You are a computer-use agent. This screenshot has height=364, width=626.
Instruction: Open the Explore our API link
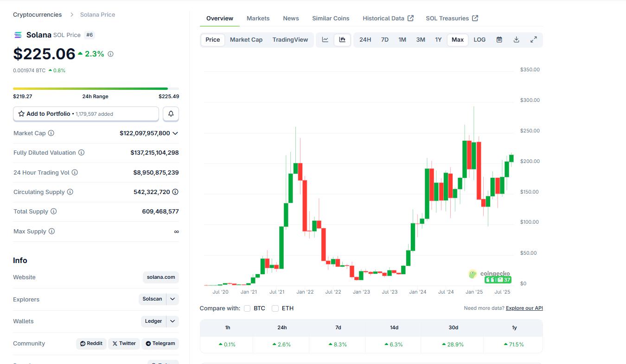(x=524, y=308)
